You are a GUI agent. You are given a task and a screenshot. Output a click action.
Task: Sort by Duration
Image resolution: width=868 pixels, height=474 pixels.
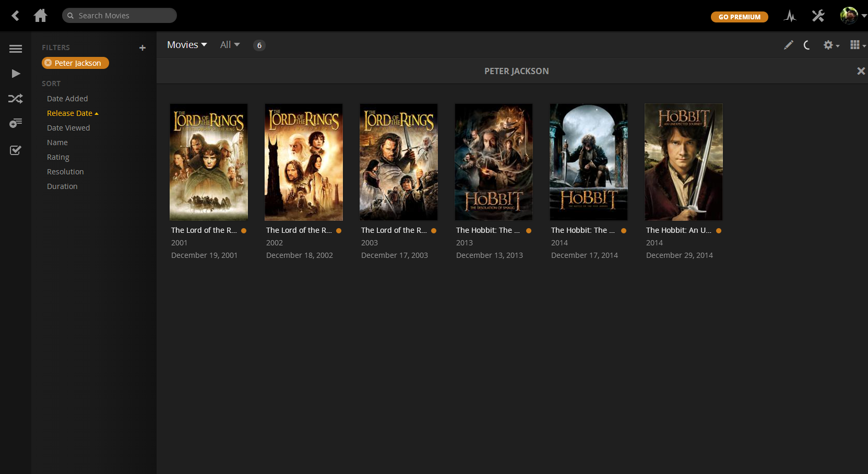click(62, 186)
